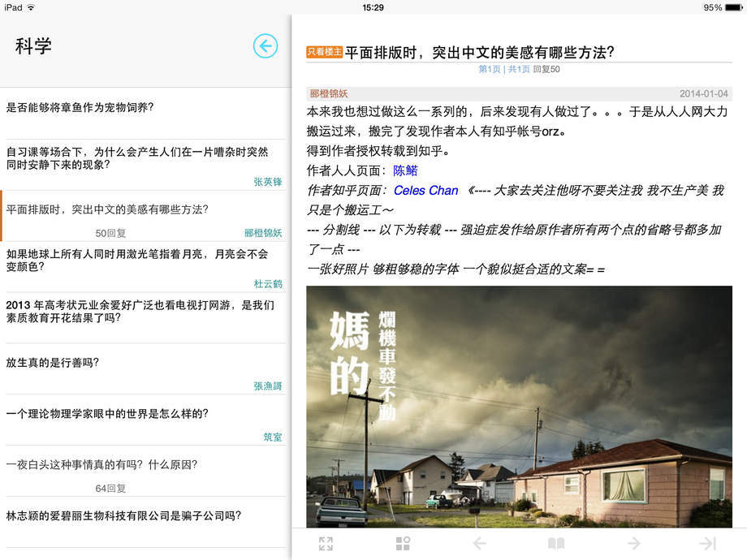Tap author name 张渔謌
The image size is (747, 560).
pyautogui.click(x=268, y=386)
